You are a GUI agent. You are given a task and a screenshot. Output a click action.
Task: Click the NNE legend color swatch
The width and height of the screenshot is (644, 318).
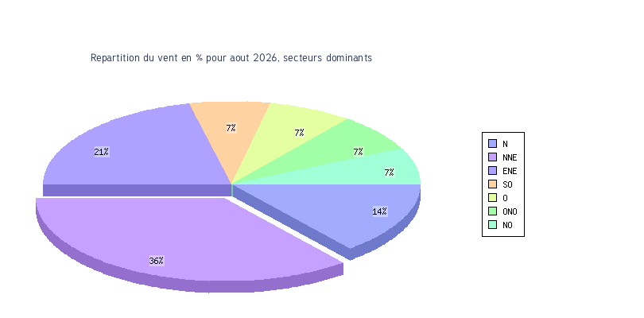(x=492, y=157)
